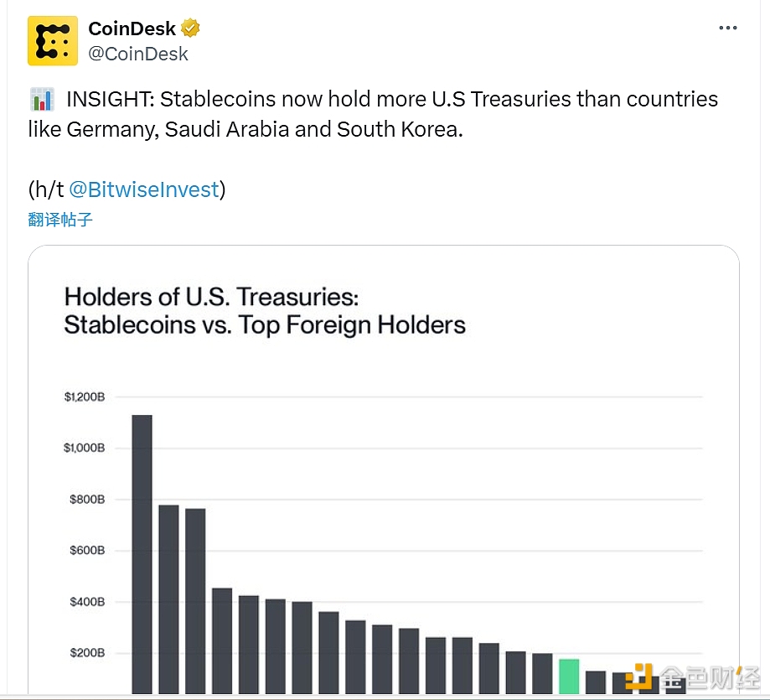Image resolution: width=770 pixels, height=700 pixels.
Task: Click the gold verified badge
Action: (x=191, y=29)
